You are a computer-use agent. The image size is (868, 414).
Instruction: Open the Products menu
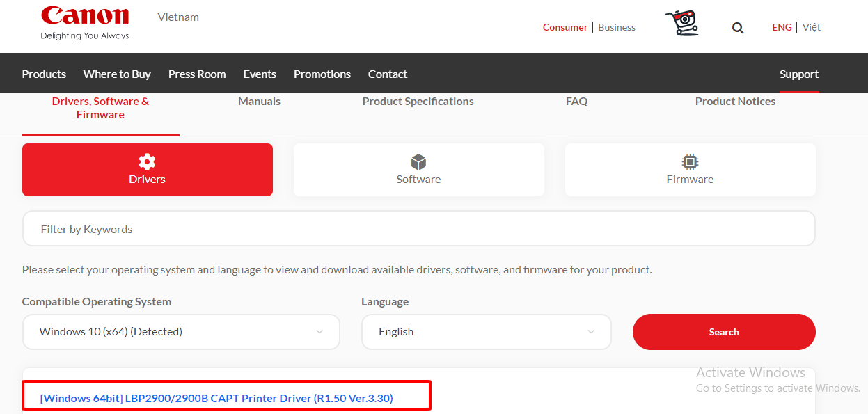[44, 74]
